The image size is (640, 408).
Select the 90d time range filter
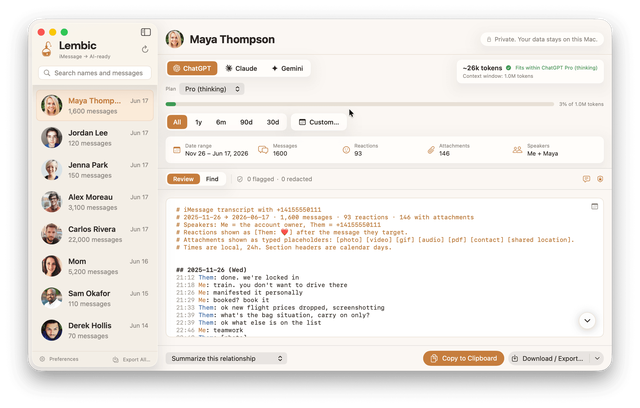246,122
